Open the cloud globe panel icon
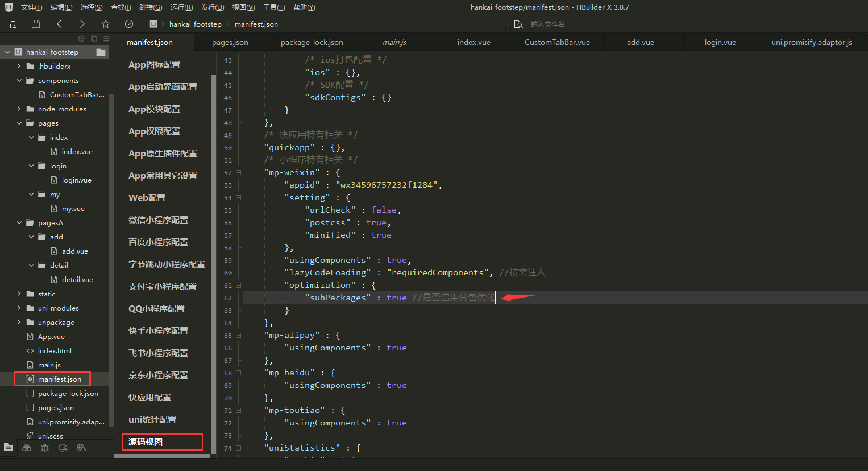 (x=81, y=448)
